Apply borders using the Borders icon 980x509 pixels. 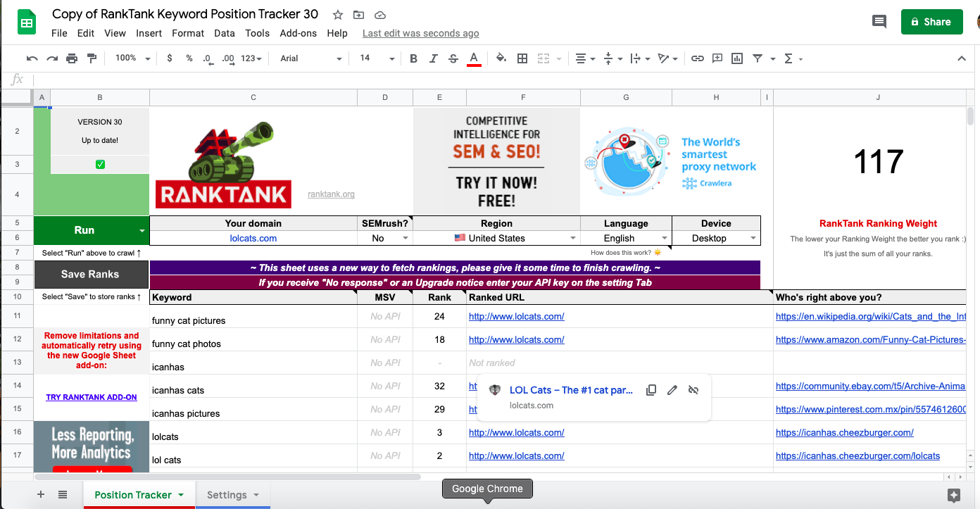522,58
